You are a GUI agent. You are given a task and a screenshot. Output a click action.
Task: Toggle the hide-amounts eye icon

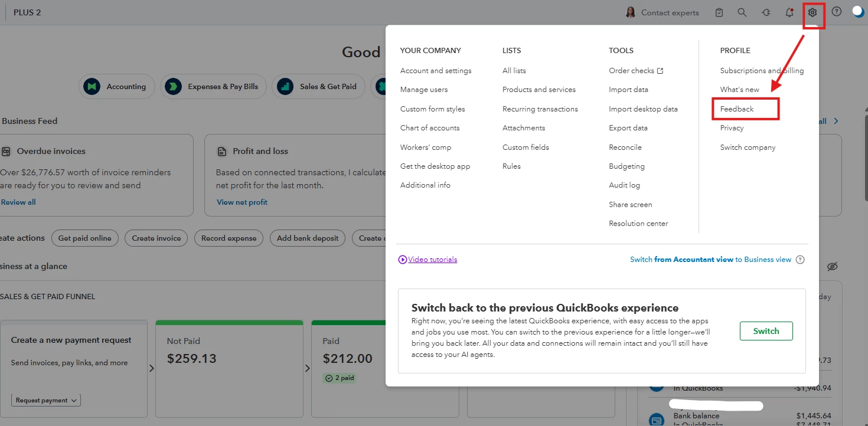[x=833, y=267]
